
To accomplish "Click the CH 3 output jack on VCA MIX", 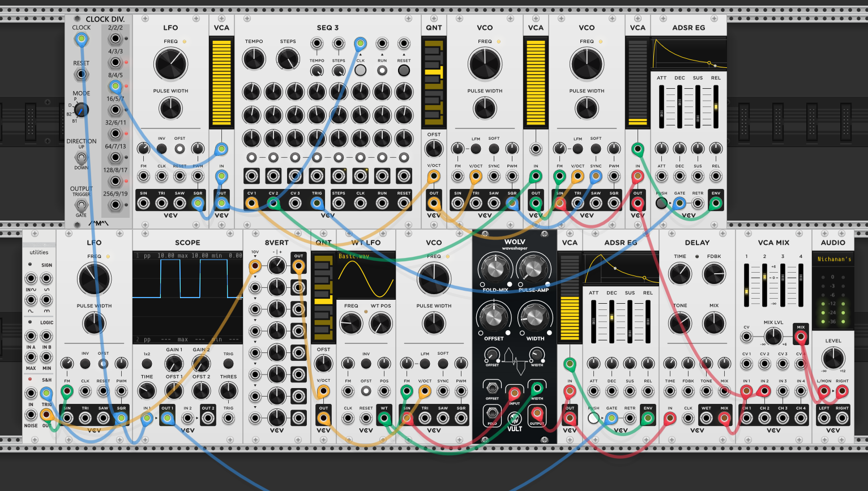I will tap(783, 419).
